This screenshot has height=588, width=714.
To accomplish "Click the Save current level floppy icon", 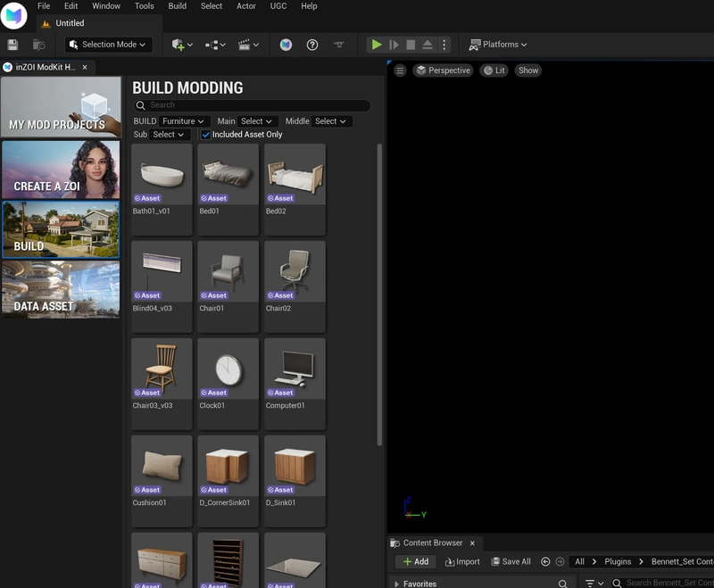I will tap(12, 45).
